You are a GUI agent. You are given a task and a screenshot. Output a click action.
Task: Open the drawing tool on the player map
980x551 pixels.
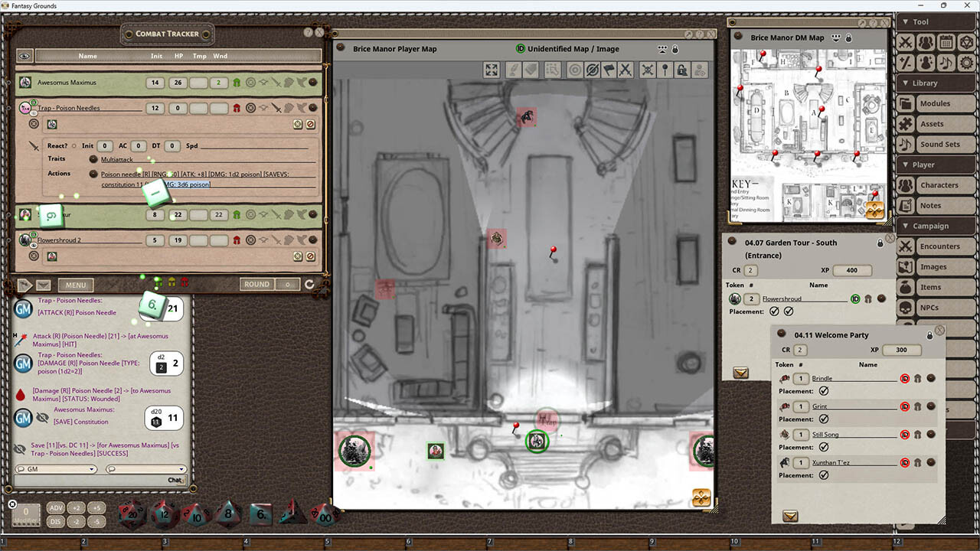[x=511, y=70]
